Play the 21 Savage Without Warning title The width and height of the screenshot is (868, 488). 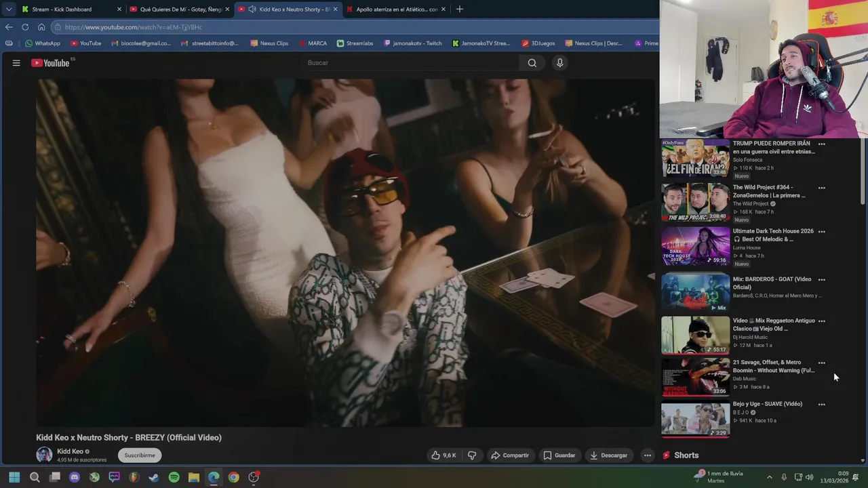(x=774, y=367)
